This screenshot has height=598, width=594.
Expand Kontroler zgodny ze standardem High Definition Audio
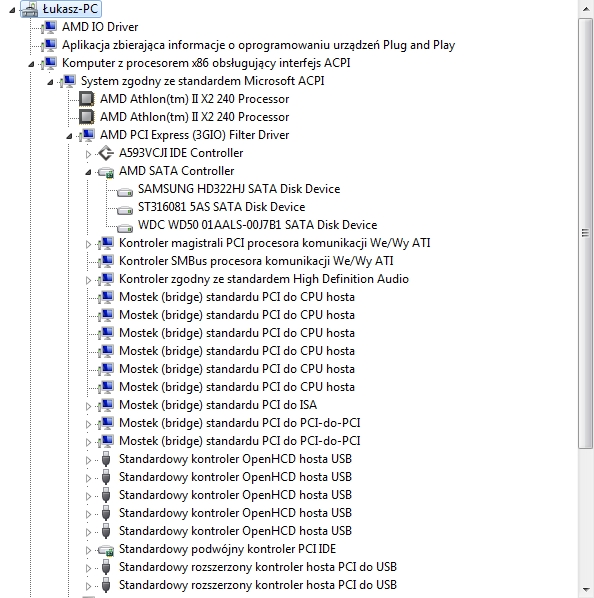(88, 280)
